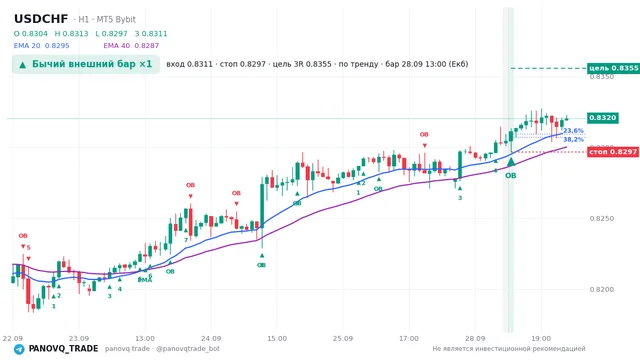This screenshot has width=640, height=360.
Task: Open the panovq.trade · @panovqtrade_bot link text
Action: tap(162, 349)
